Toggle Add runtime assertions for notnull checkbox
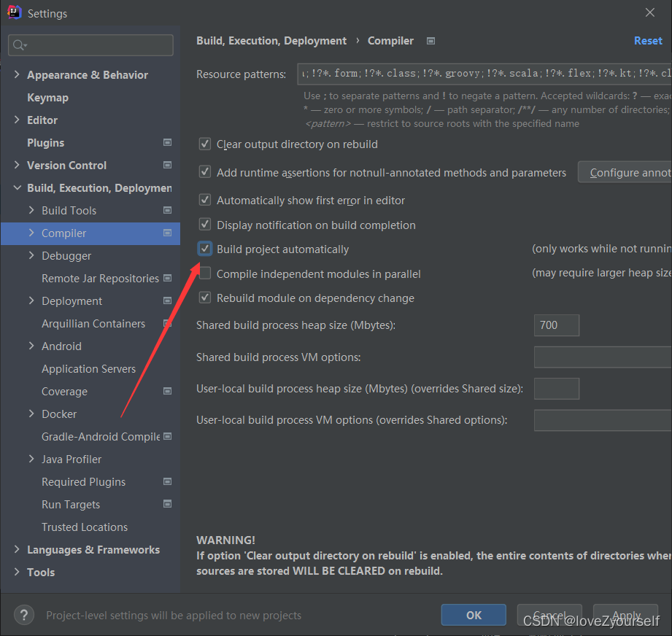Viewport: 672px width, 636px height. click(205, 172)
